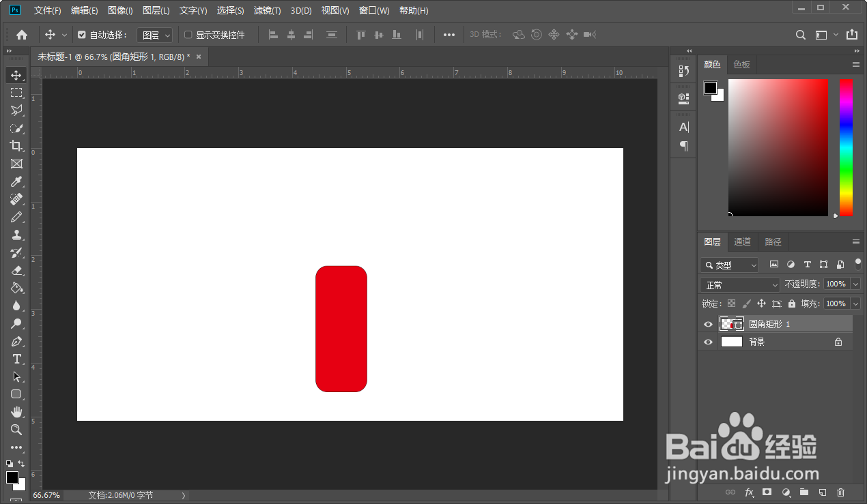Open the Paragraph panel icon
The width and height of the screenshot is (867, 504).
(683, 145)
